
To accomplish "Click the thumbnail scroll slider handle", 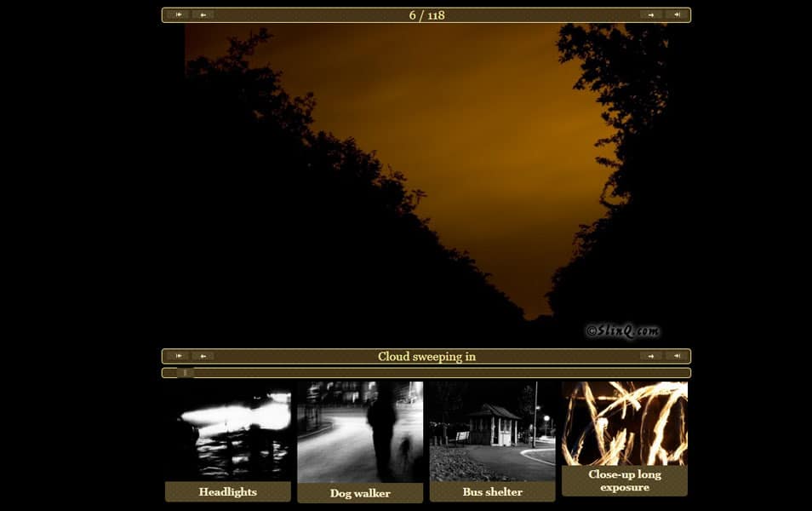I will tap(185, 373).
